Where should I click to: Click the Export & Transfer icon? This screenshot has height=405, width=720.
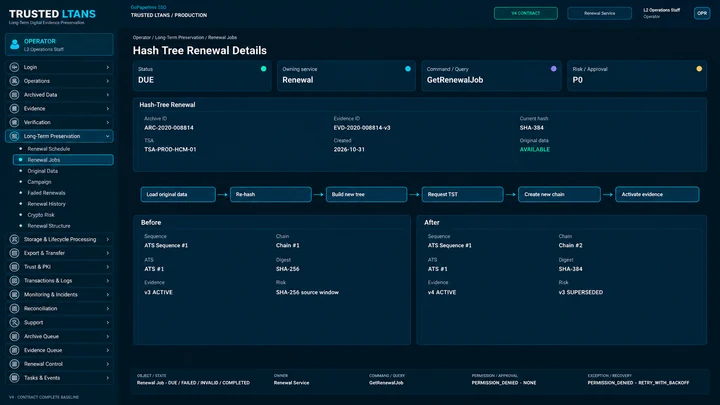click(x=14, y=253)
